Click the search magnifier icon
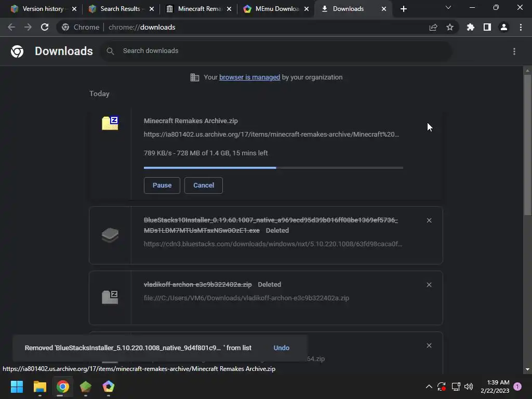 (110, 51)
